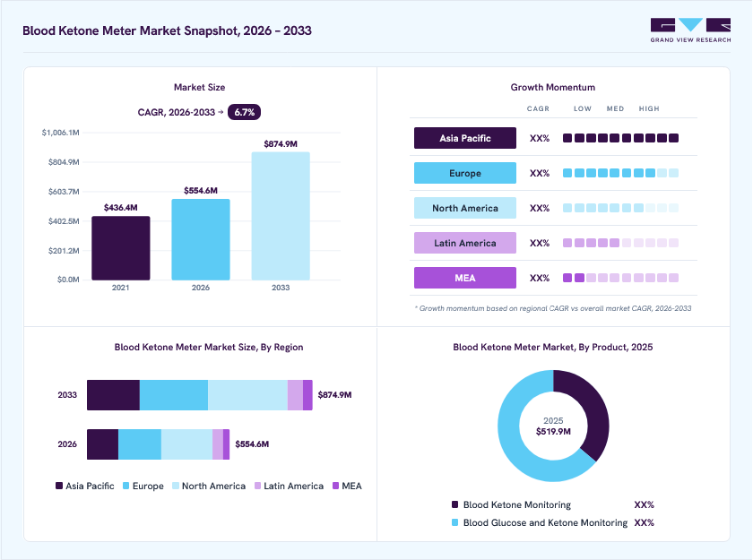The width and height of the screenshot is (753, 560).
Task: Click Blood Ketone Monitoring legend swatch
Action: [x=454, y=504]
